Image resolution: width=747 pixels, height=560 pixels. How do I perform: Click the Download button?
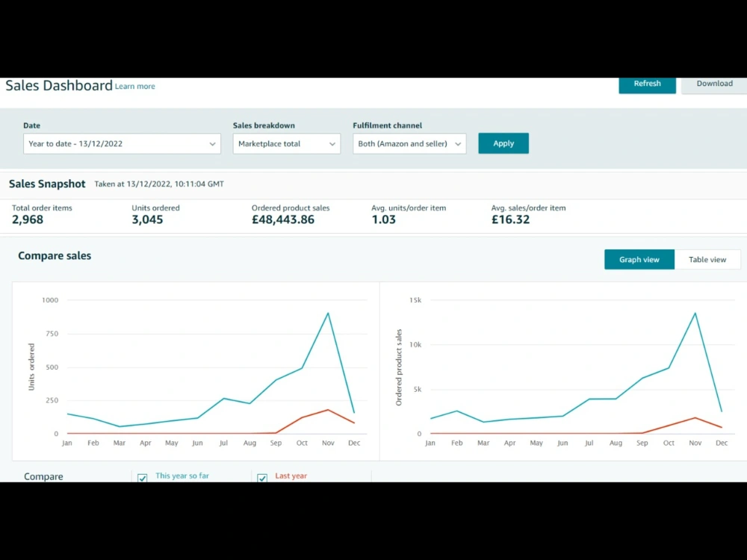click(x=714, y=84)
